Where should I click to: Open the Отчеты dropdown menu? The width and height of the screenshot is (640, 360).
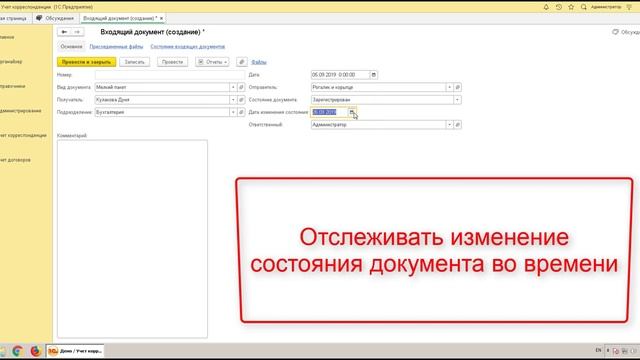click(x=212, y=62)
